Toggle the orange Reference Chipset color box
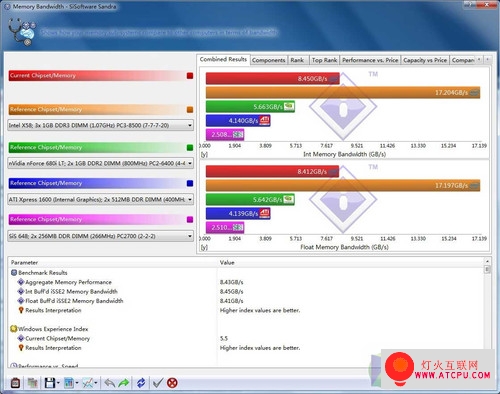 [190, 110]
